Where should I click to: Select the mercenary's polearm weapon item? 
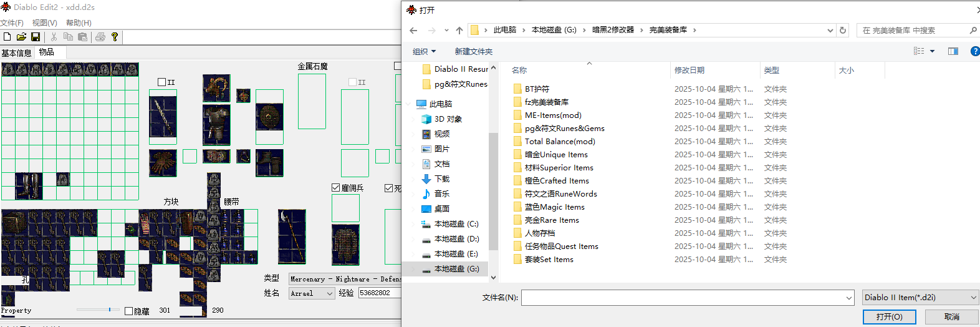291,237
